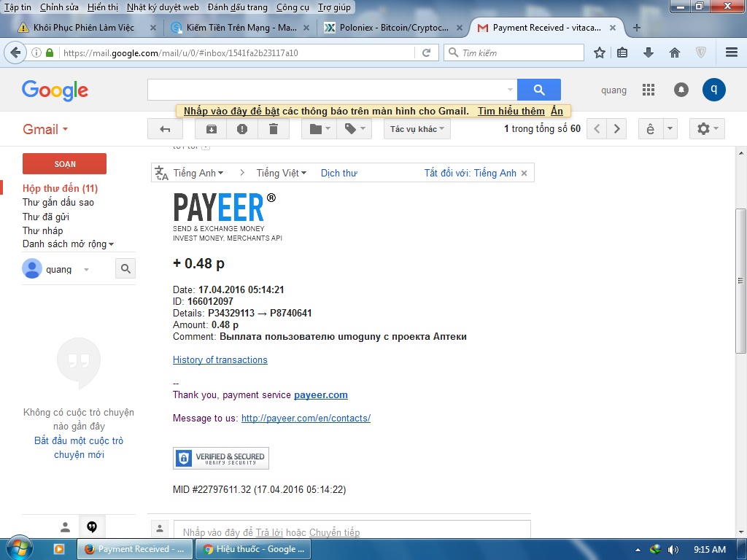
Task: Go to the older message arrow
Action: pos(616,129)
